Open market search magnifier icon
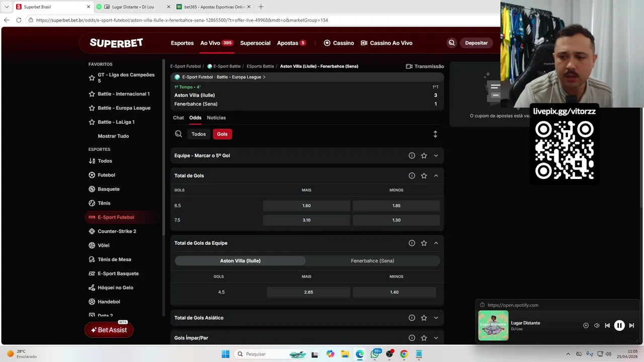 (x=178, y=134)
